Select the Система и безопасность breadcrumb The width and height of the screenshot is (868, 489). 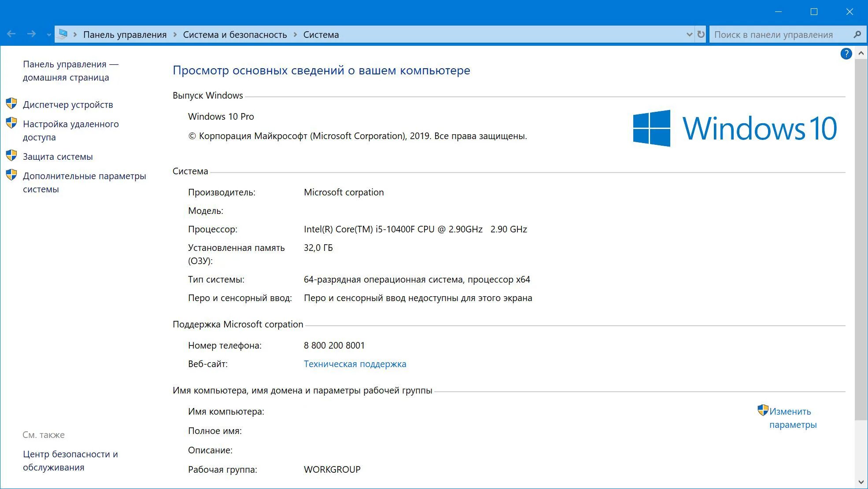point(235,34)
